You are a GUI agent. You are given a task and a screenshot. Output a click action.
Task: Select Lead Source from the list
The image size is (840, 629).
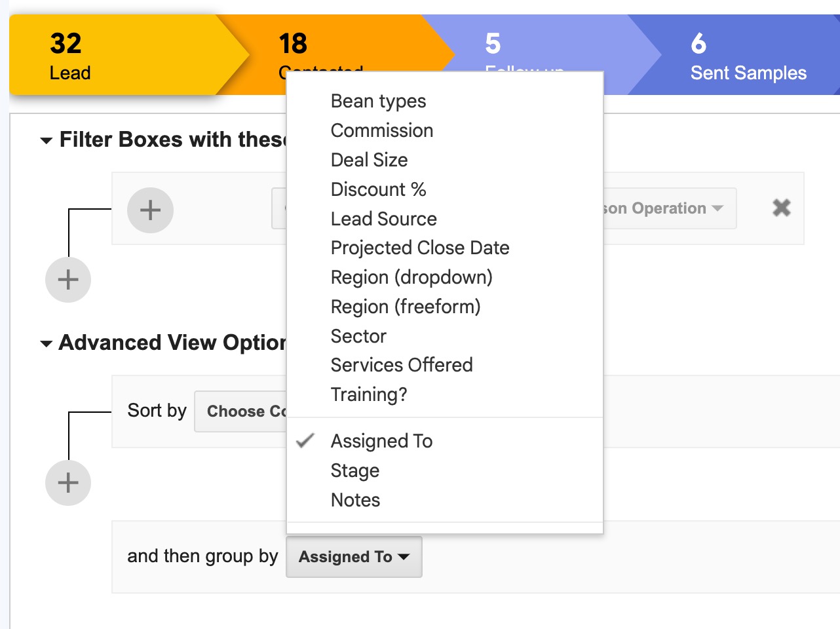383,219
